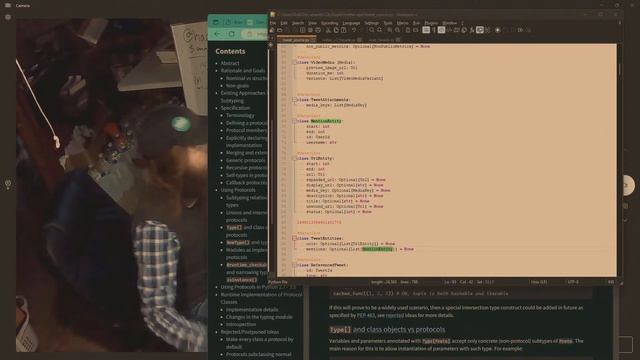Viewport: 640px width, 360px height.
Task: Cut selection using the toolbar scissors icon
Action: [x=328, y=30]
